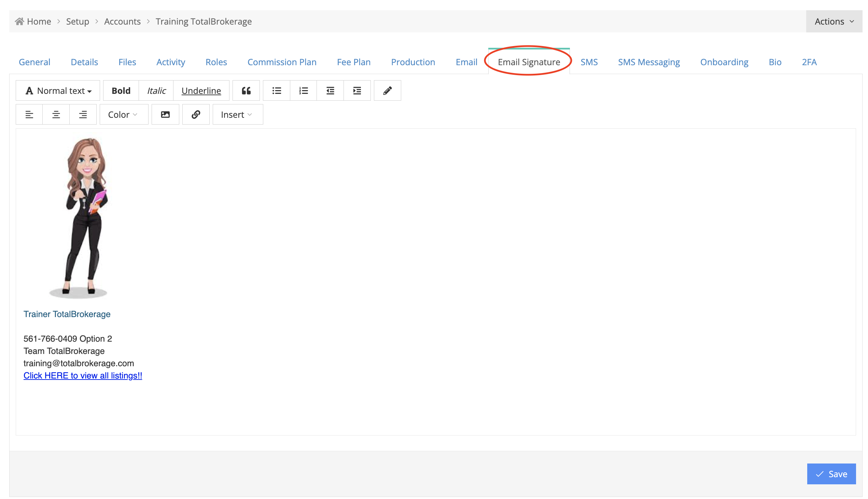The image size is (868, 499).
Task: Open the Normal text style dropdown
Action: (58, 90)
